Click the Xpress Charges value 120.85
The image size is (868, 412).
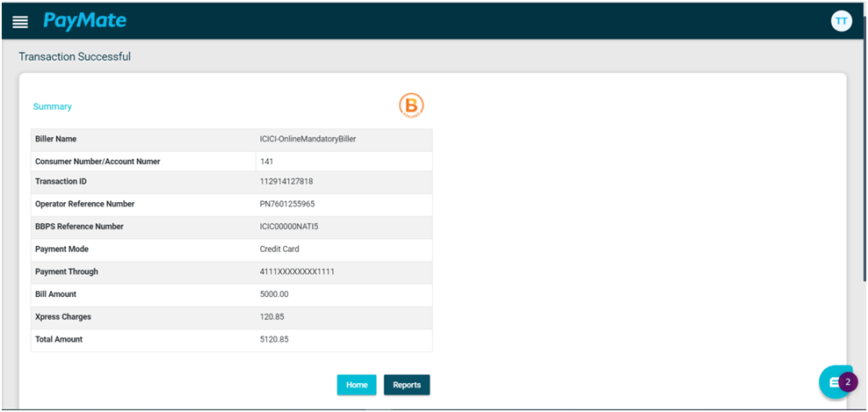[271, 317]
